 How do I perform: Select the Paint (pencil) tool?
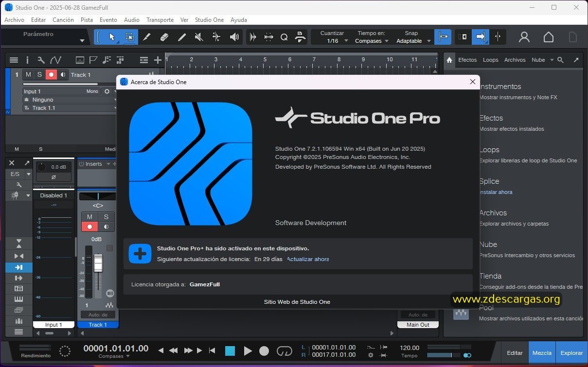coord(181,37)
